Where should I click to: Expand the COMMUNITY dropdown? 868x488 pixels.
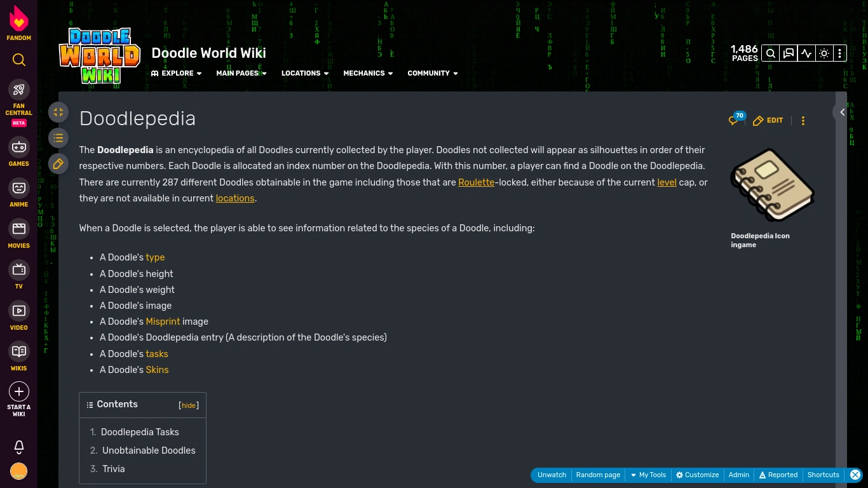tap(432, 73)
